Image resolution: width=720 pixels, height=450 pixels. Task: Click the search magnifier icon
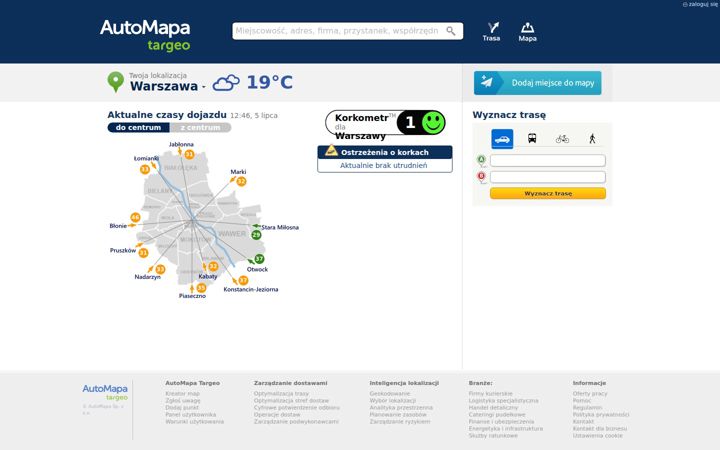point(451,31)
